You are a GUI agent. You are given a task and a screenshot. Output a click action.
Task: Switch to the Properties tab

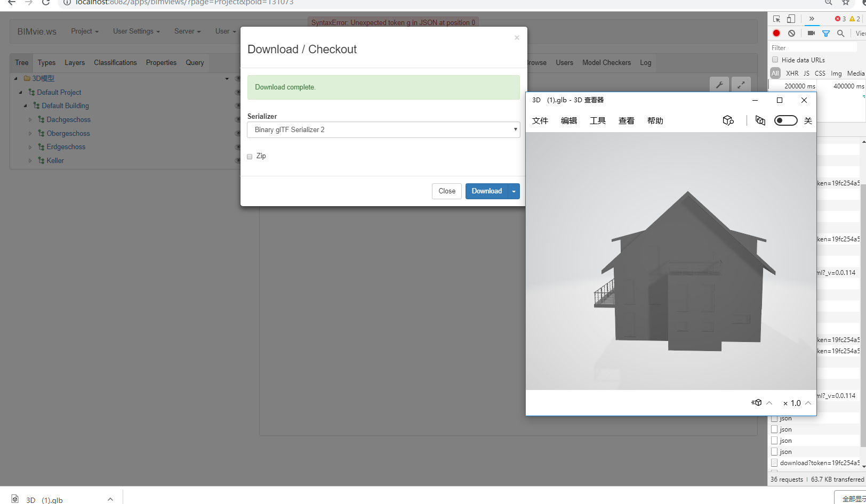pyautogui.click(x=161, y=62)
